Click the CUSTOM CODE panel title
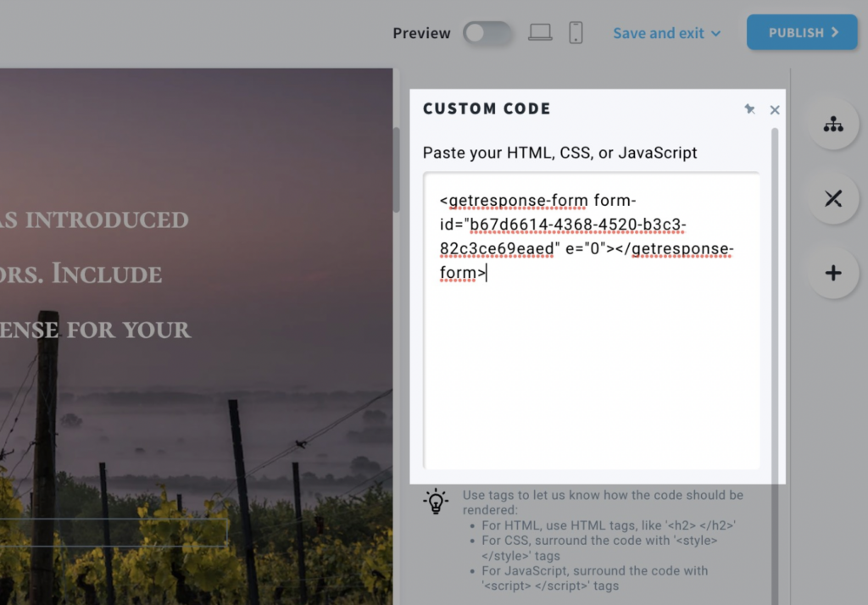 coord(487,108)
